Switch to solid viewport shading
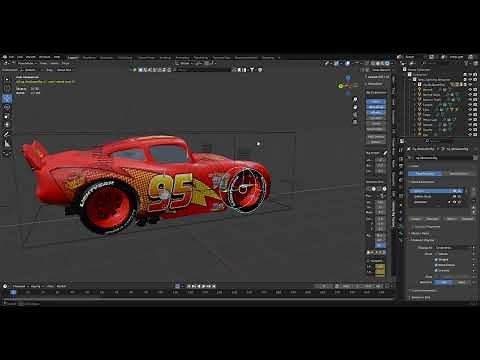Viewport: 480px width, 360px height. (x=378, y=63)
